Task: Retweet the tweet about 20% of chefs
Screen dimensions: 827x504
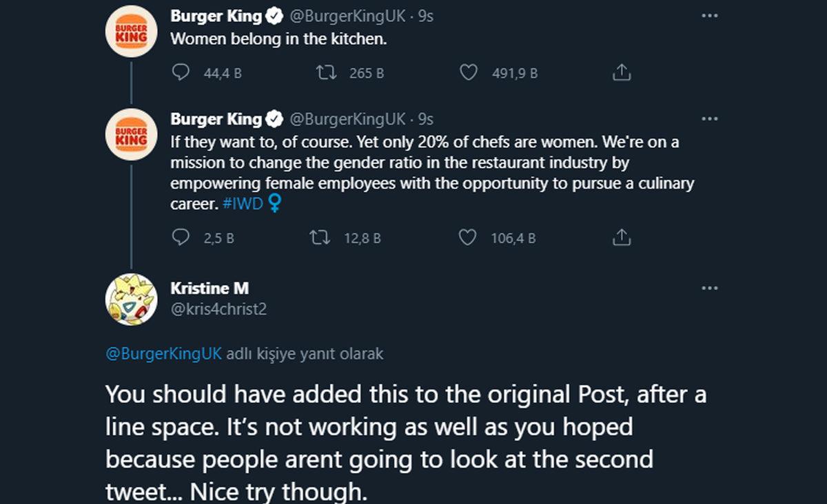Action: (320, 238)
